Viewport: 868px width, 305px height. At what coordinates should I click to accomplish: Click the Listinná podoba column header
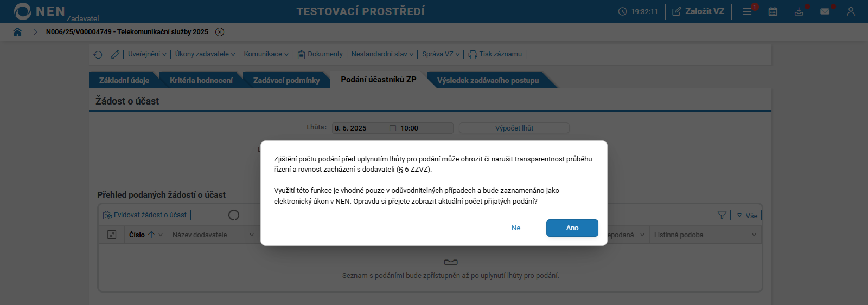(679, 235)
